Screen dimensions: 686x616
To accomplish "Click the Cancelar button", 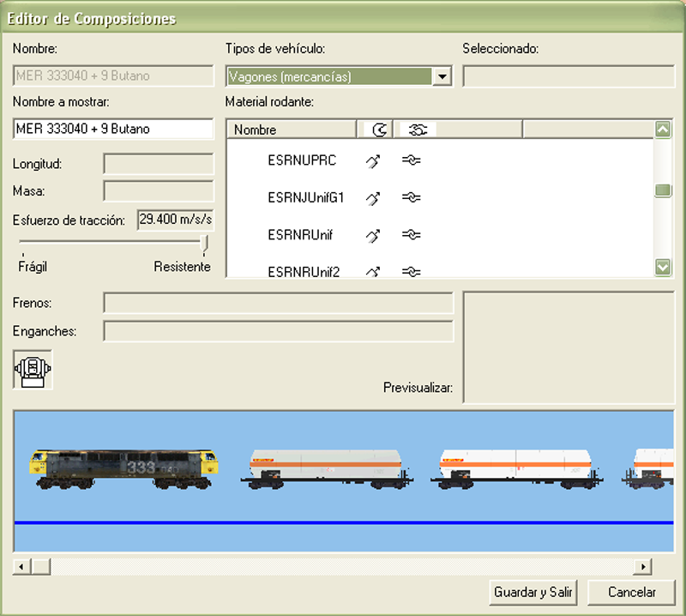I will click(632, 592).
